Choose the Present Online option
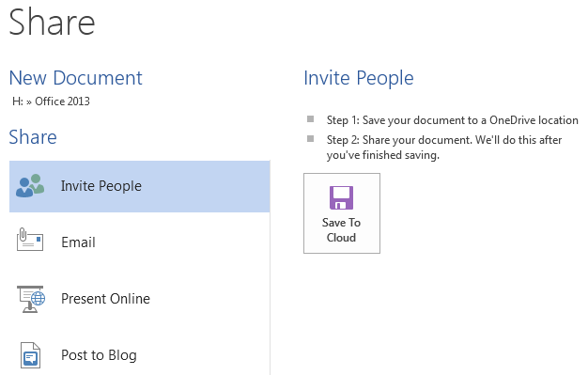 pos(140,299)
